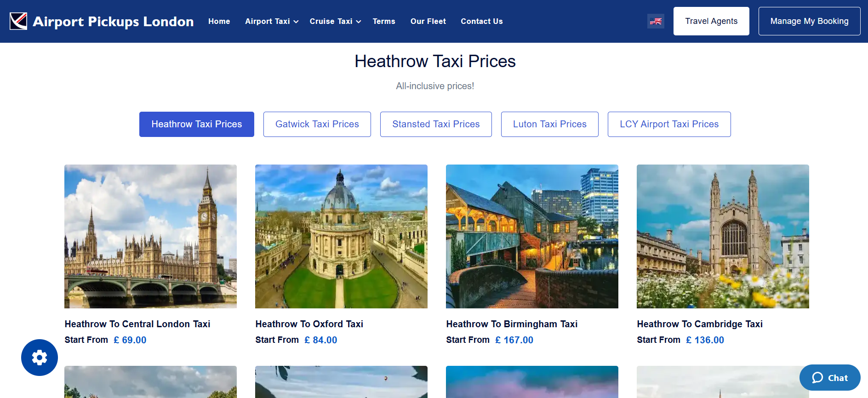Open the Cambridge King's College thumbnail
868x398 pixels.
pyautogui.click(x=723, y=236)
